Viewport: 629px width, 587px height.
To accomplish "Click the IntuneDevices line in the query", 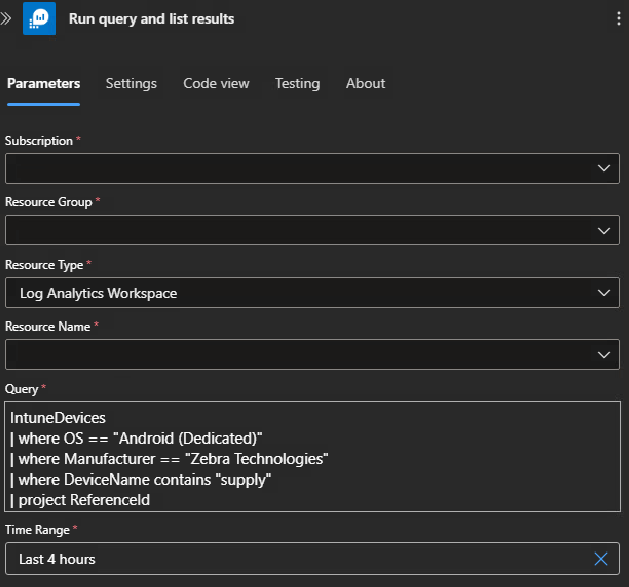I will [58, 417].
